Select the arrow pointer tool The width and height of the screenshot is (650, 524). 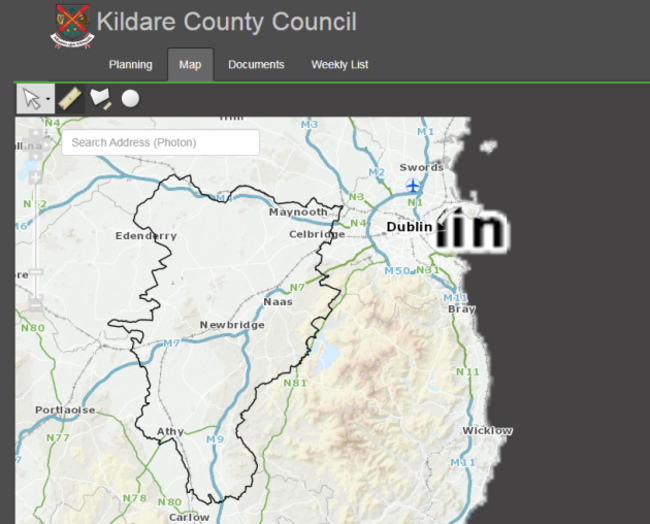tap(32, 99)
